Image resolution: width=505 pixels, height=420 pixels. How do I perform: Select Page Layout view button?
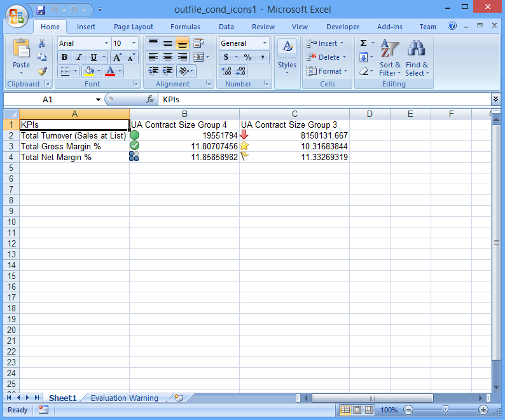357,410
